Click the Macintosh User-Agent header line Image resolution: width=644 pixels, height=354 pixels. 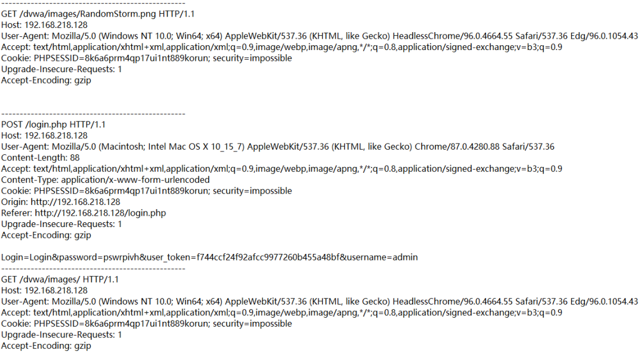[278, 147]
